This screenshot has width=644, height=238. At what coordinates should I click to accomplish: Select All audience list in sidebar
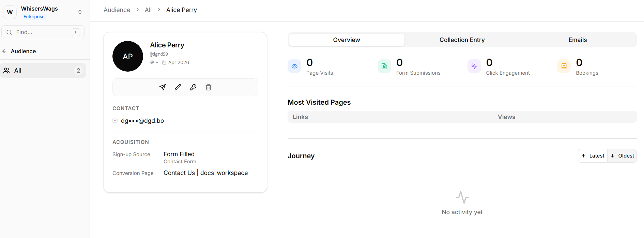click(43, 71)
